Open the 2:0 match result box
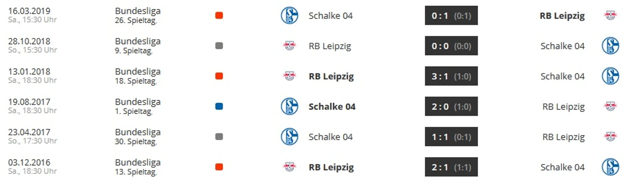 click(x=451, y=107)
